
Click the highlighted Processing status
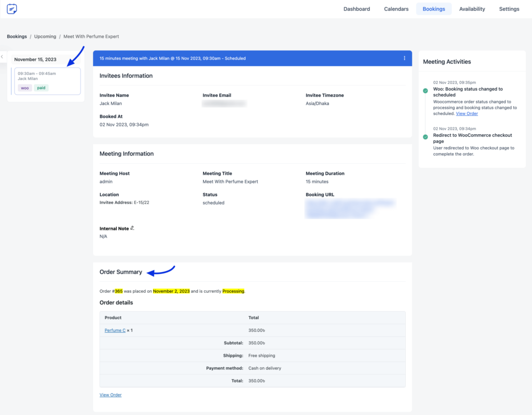pyautogui.click(x=233, y=291)
